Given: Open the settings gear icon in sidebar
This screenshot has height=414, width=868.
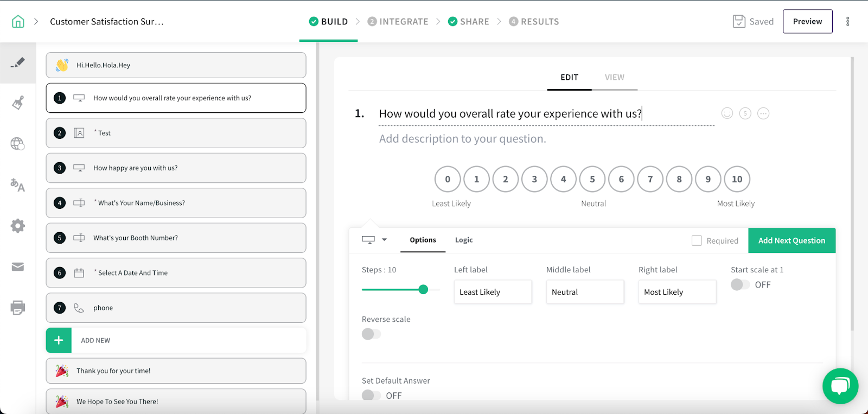Looking at the screenshot, I should coord(18,226).
